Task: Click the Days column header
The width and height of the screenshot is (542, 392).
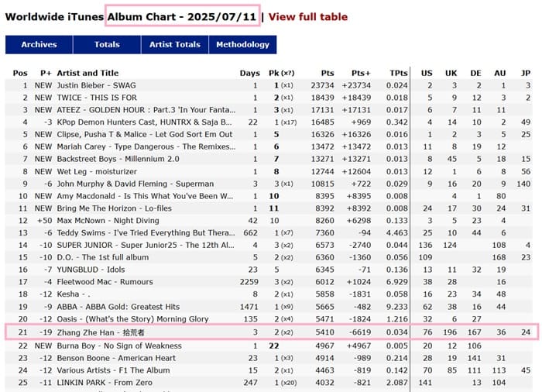Action: (250, 73)
